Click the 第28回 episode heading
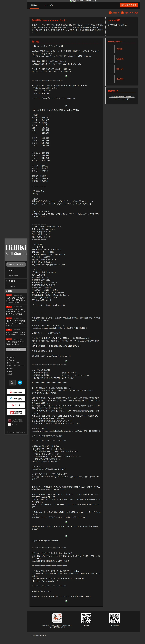 [x=35, y=41]
